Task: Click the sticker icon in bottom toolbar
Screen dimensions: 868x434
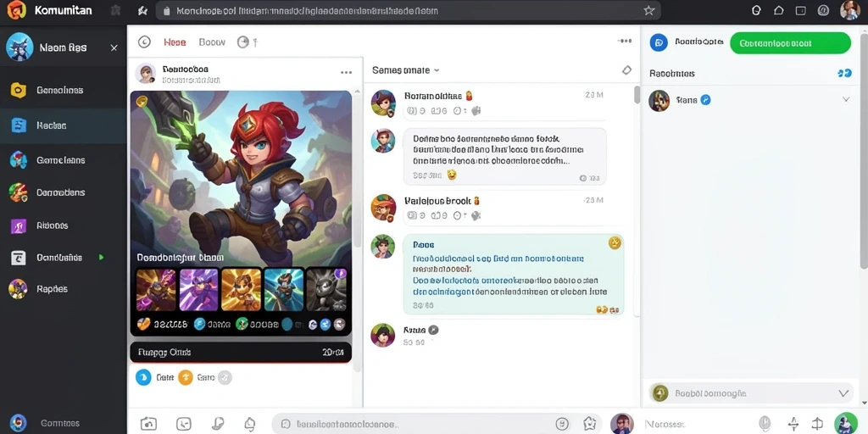Action: 218,424
